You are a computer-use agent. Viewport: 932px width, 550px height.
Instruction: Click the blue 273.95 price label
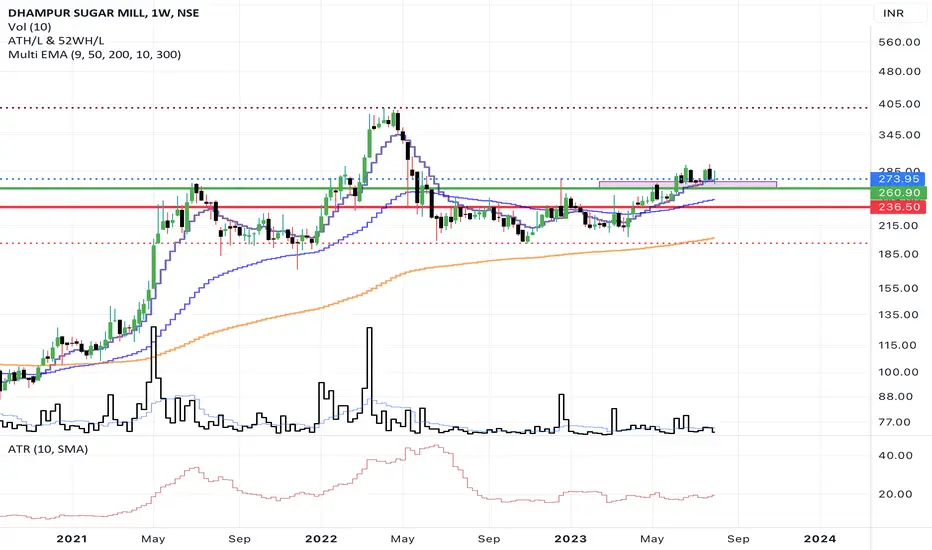pos(898,178)
